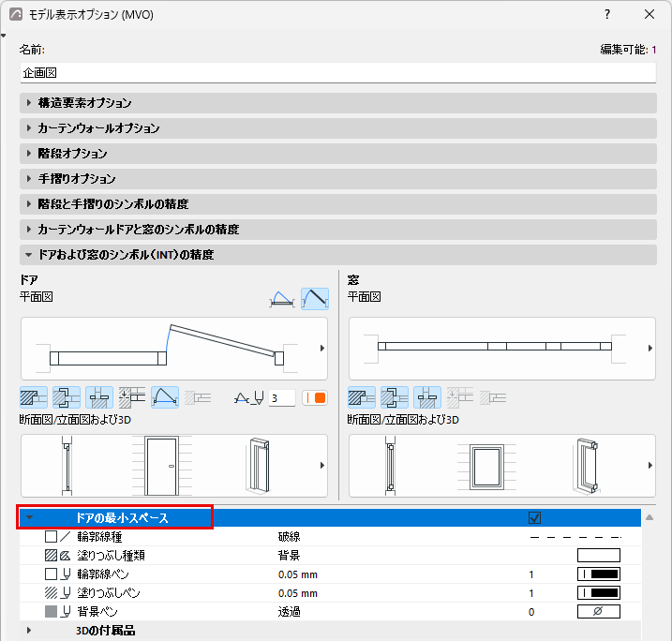Select 0.05 mm in 輪郭線ペン row
Screen dimensions: 672x641
coord(298,574)
